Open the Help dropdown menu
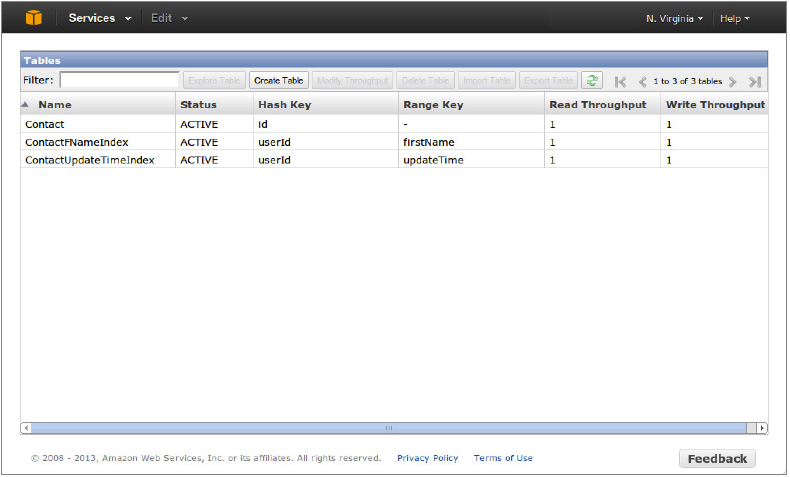This screenshot has height=477, width=790. pos(735,19)
